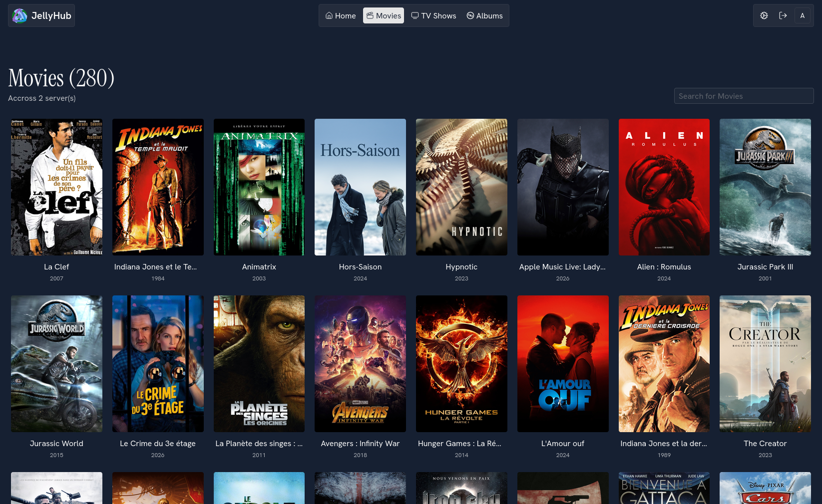Click the TV screen icon in TV Shows tab
Viewport: 822px width, 504px height.
tap(415, 15)
